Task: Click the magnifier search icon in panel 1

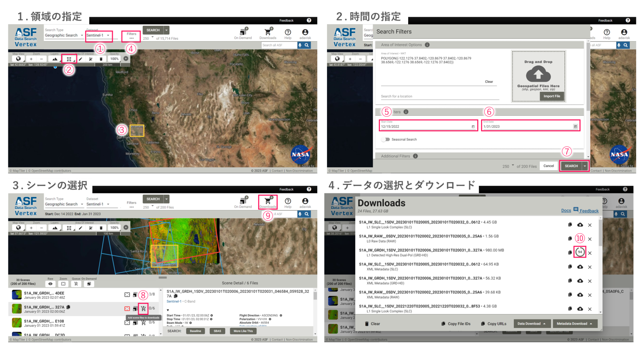Action: click(307, 45)
